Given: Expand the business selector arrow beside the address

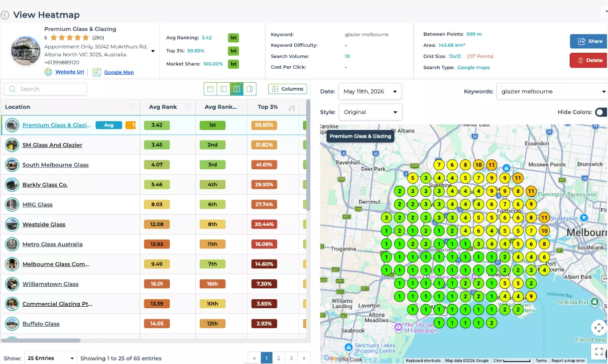Looking at the screenshot, I should [x=153, y=51].
